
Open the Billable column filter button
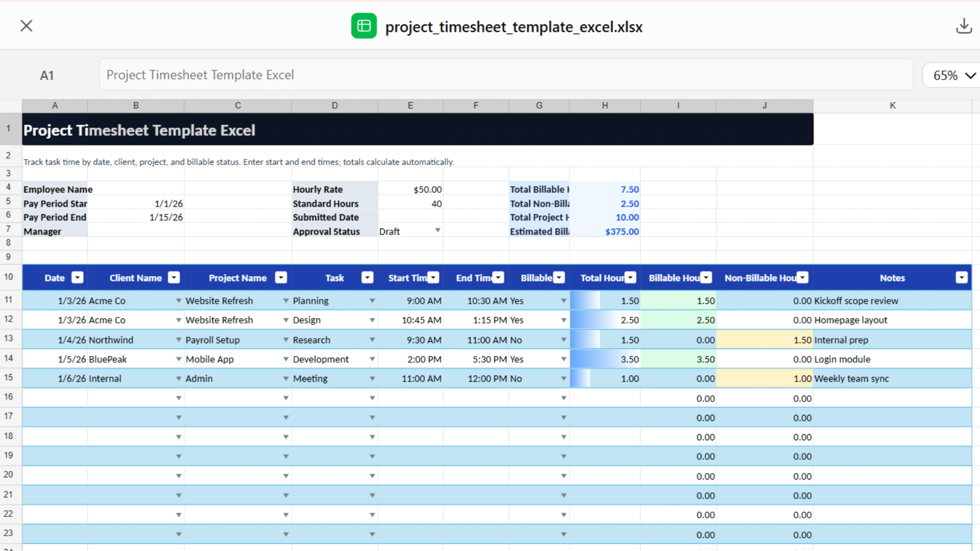point(559,278)
